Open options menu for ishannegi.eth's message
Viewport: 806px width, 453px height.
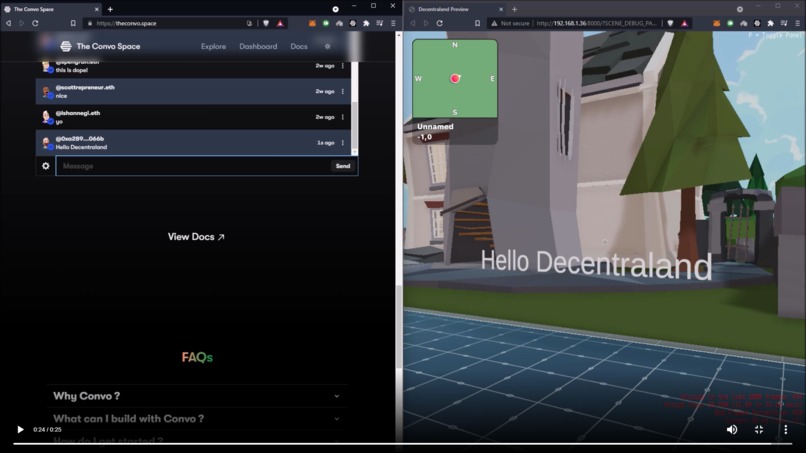point(343,117)
